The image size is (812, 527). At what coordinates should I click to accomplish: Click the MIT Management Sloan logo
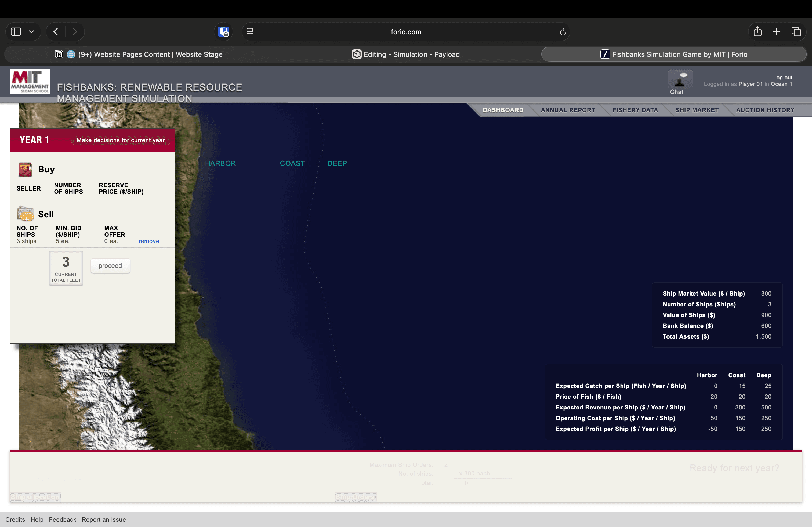point(30,82)
